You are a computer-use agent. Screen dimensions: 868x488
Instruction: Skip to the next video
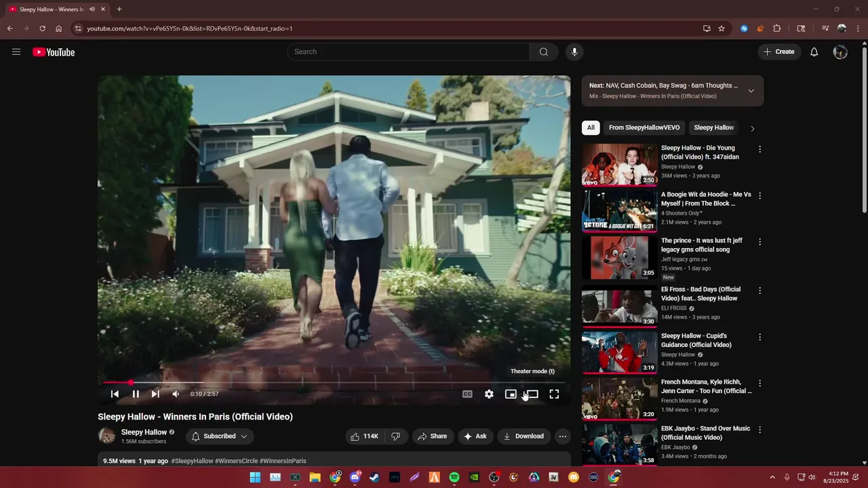[155, 394]
